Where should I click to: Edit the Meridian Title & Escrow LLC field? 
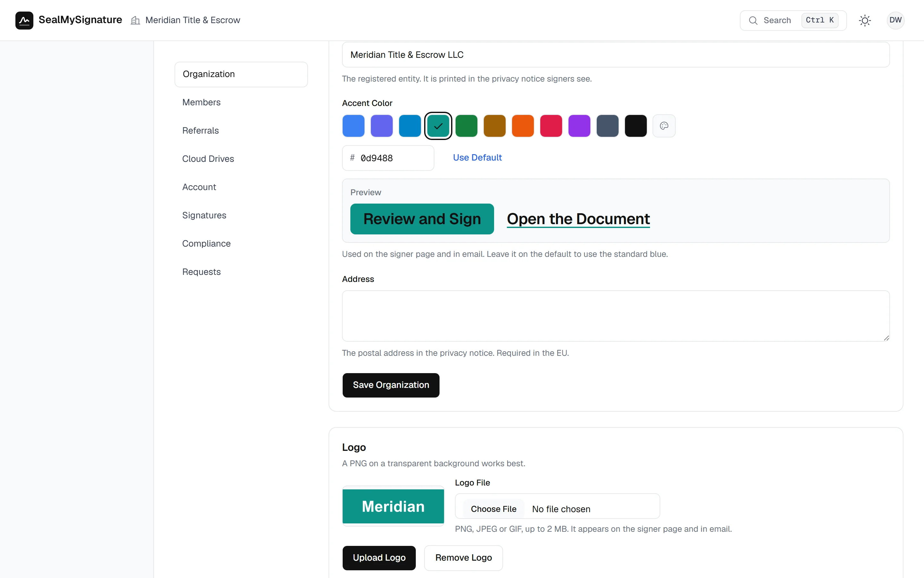click(616, 55)
